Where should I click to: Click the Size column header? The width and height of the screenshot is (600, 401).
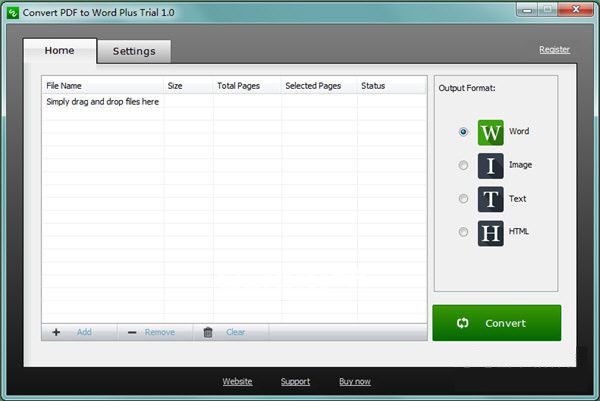click(x=188, y=86)
